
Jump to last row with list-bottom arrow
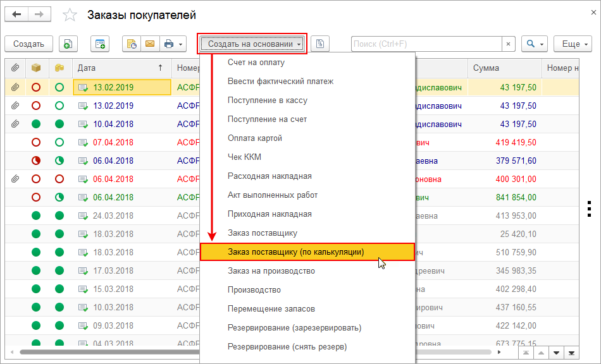pyautogui.click(x=571, y=353)
